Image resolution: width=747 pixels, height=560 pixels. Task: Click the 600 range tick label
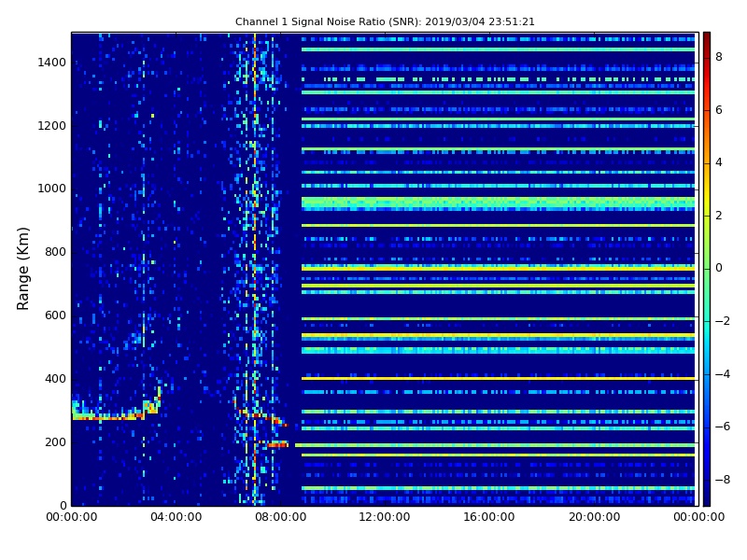55,315
